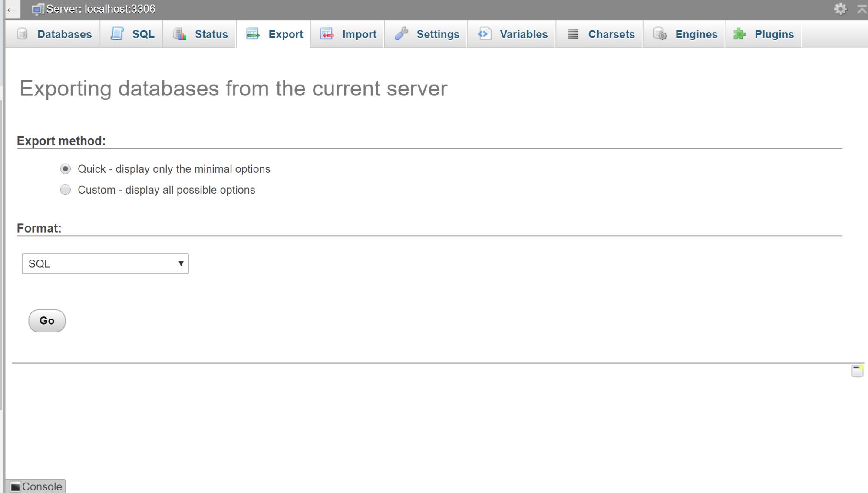Screen dimensions: 868x493
Task: Click the SQL sheet icon
Action: [x=117, y=34]
